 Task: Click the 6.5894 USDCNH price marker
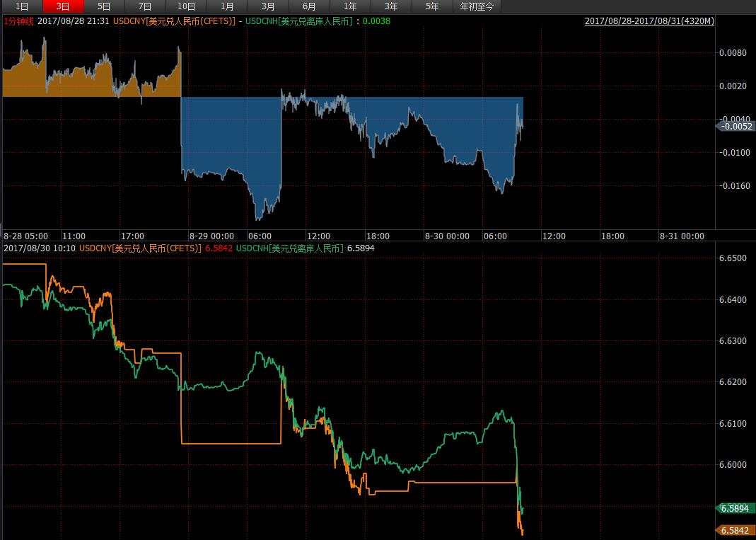click(735, 508)
